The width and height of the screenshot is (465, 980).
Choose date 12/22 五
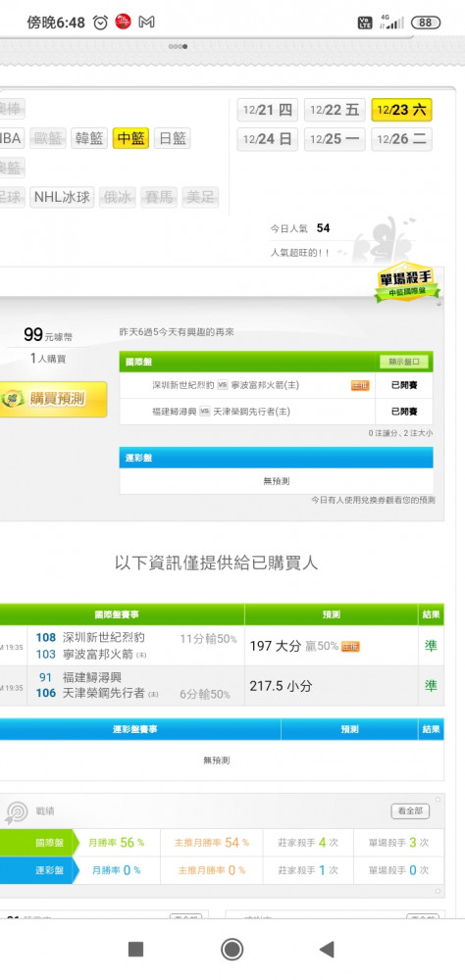pos(335,110)
